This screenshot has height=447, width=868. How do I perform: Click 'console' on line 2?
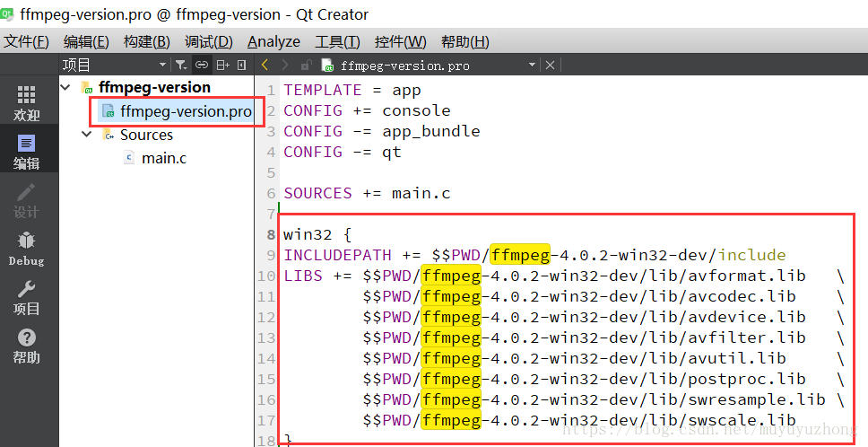[x=416, y=110]
